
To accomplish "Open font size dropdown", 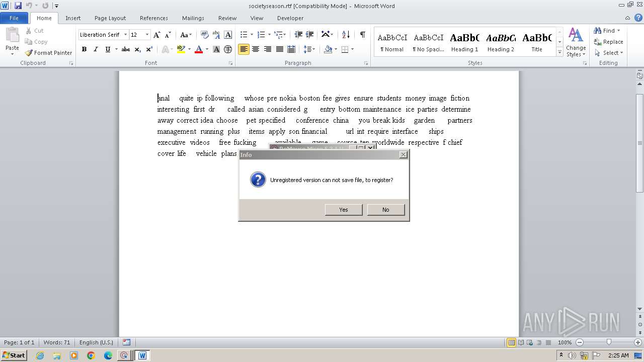I will [147, 35].
